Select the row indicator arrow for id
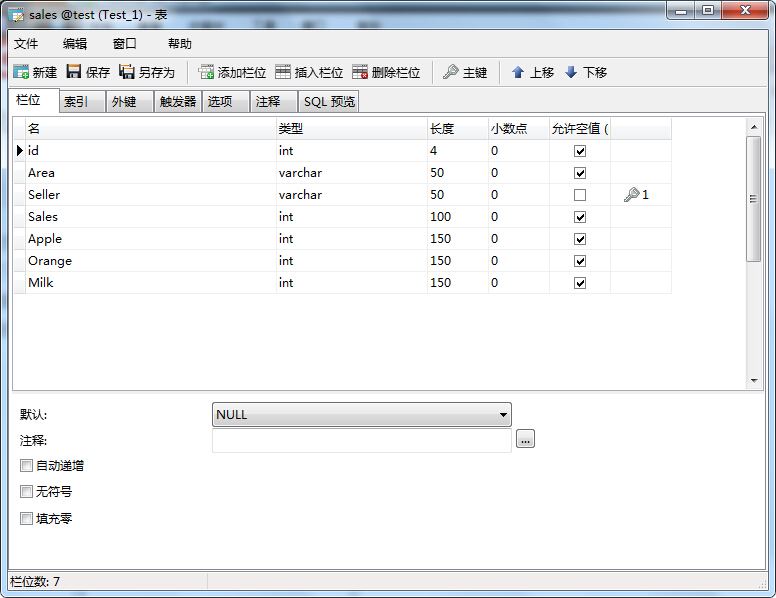 point(20,150)
